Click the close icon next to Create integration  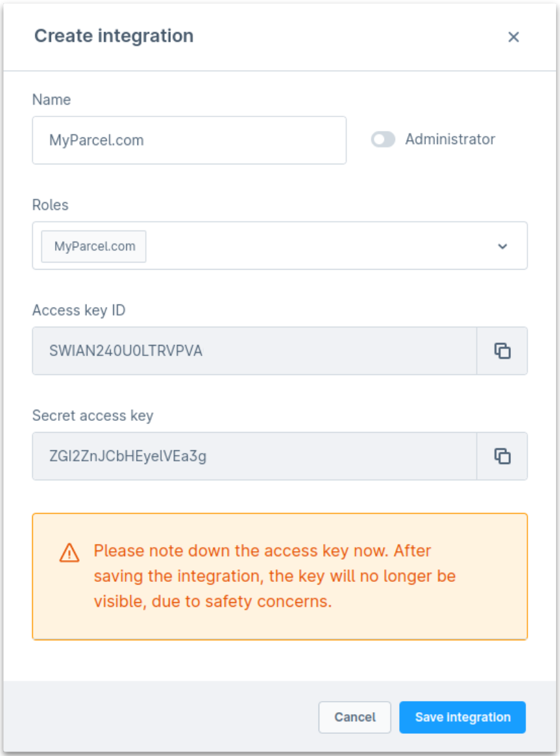click(x=514, y=37)
